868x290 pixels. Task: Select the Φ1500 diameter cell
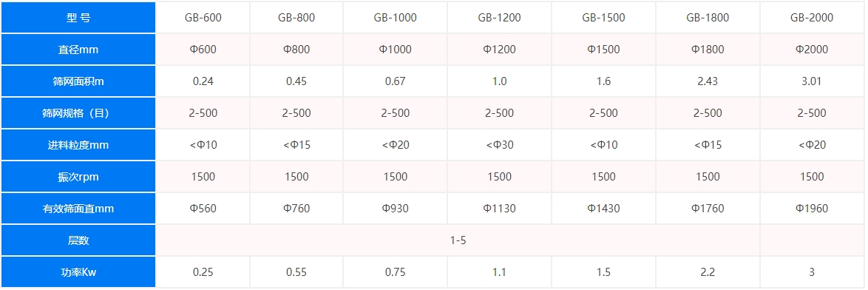pyautogui.click(x=603, y=50)
